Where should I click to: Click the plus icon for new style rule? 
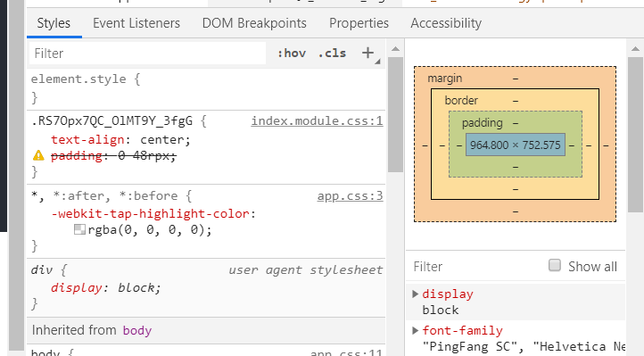coord(368,53)
